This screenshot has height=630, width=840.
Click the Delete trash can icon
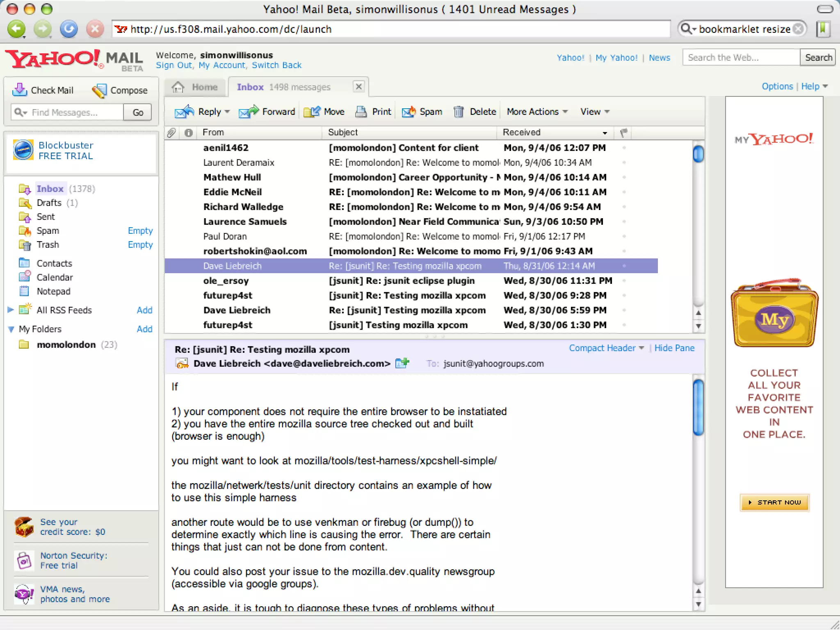click(459, 112)
